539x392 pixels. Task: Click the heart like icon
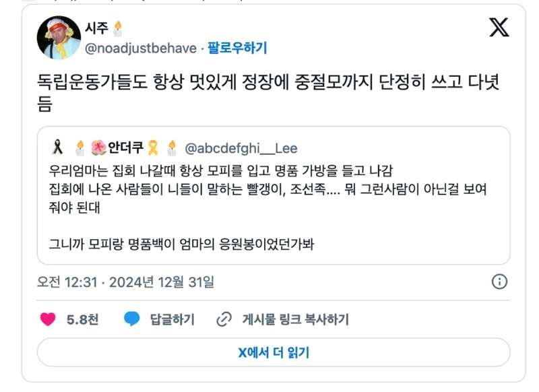(x=48, y=319)
